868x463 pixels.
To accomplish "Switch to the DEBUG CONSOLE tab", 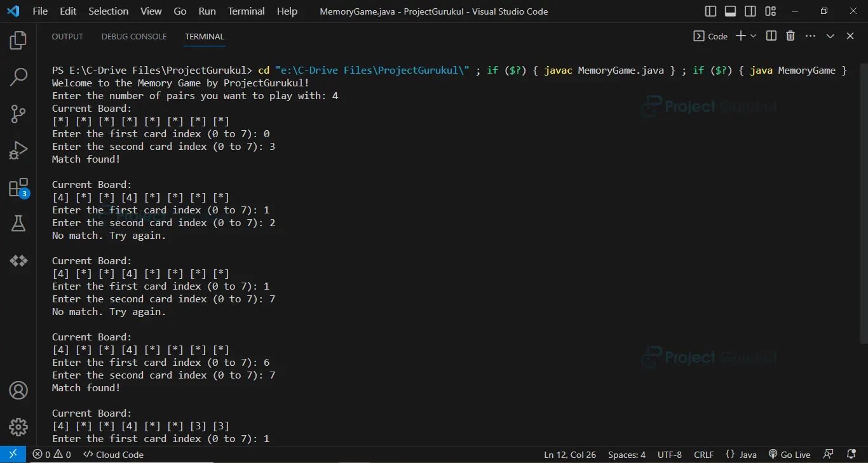I will 134,37.
